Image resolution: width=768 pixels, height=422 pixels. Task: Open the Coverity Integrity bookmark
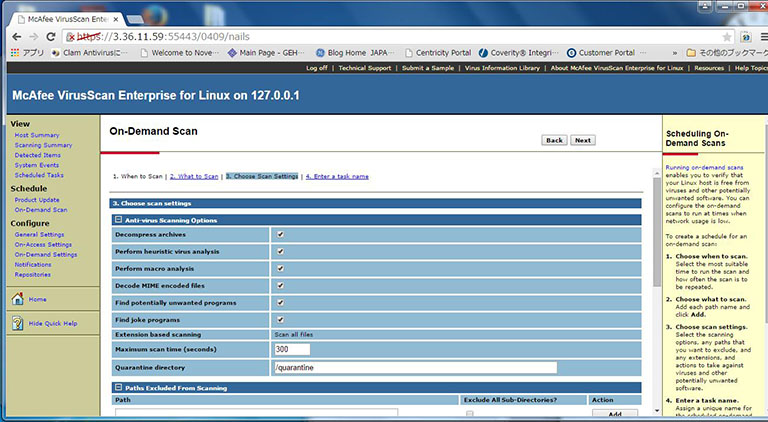[520, 53]
